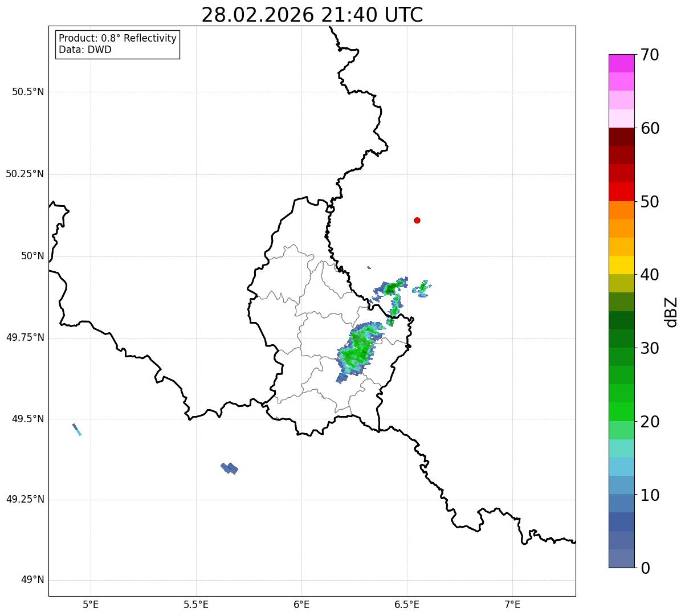This screenshot has height=616, width=685.
Task: Click the 5°E longitude label
Action: (91, 604)
